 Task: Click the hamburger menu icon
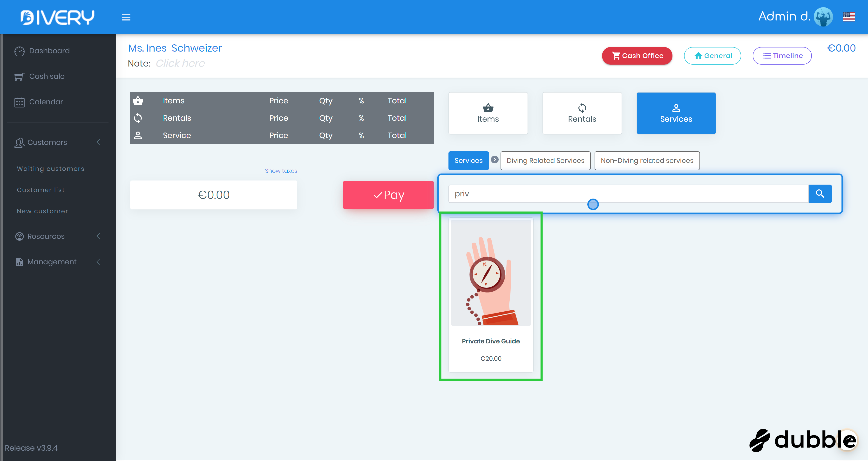[126, 17]
